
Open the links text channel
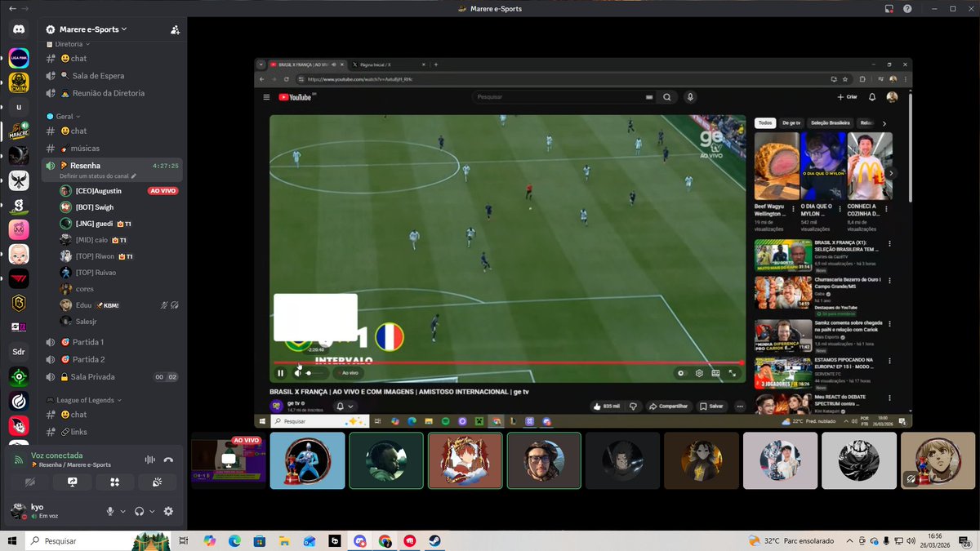[113, 432]
